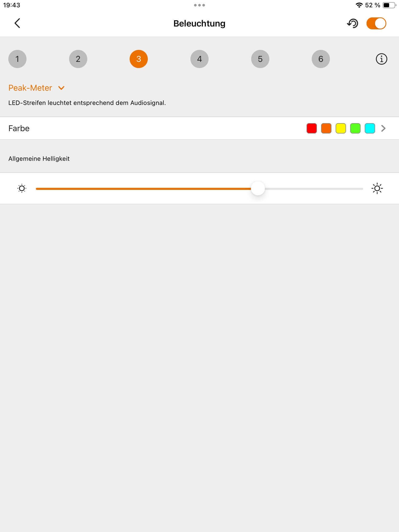This screenshot has width=399, height=532.
Task: Tap the Wi-Fi status icon
Action: pos(359,5)
